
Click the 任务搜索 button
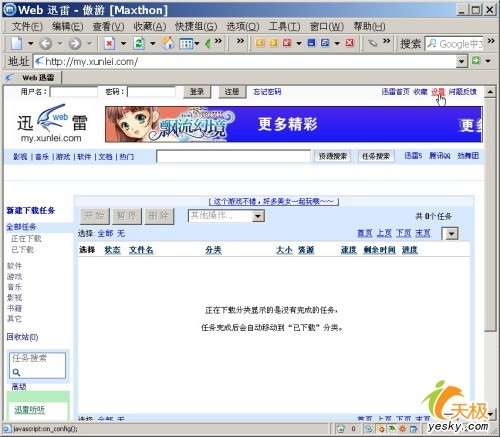coord(376,156)
